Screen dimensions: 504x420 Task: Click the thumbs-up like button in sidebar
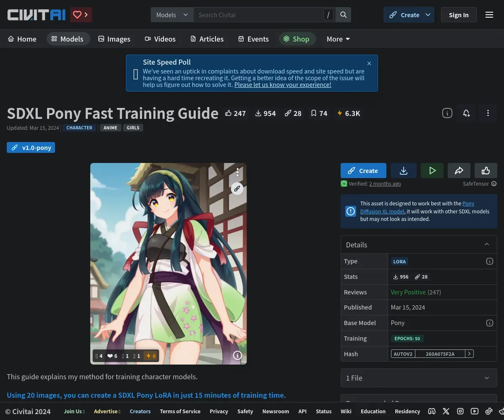click(x=486, y=171)
